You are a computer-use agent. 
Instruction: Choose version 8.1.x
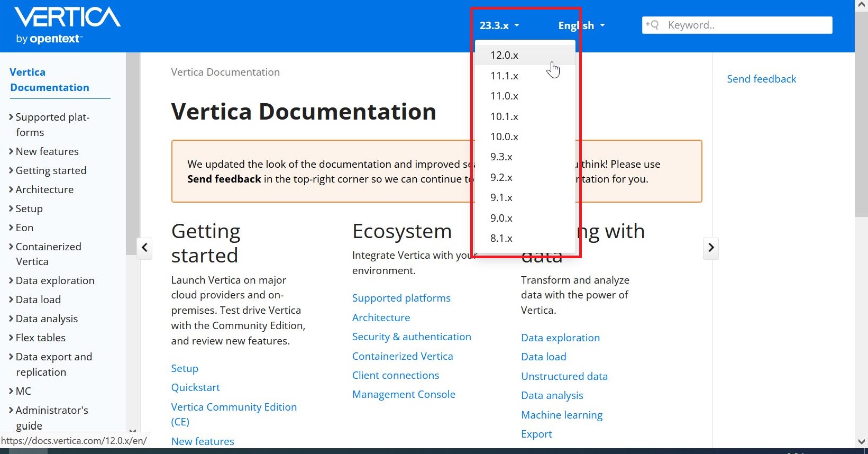click(525, 238)
